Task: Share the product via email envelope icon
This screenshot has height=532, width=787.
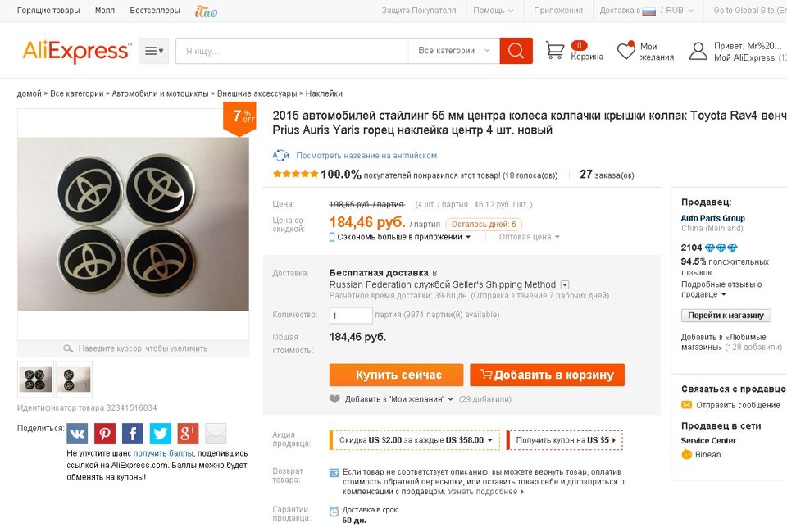Action: coord(216,434)
